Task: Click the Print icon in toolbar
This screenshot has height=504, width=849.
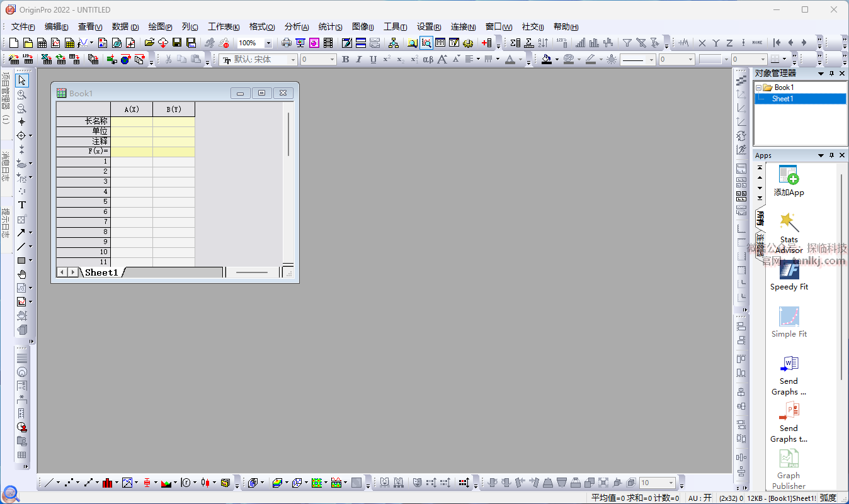Action: [x=287, y=43]
